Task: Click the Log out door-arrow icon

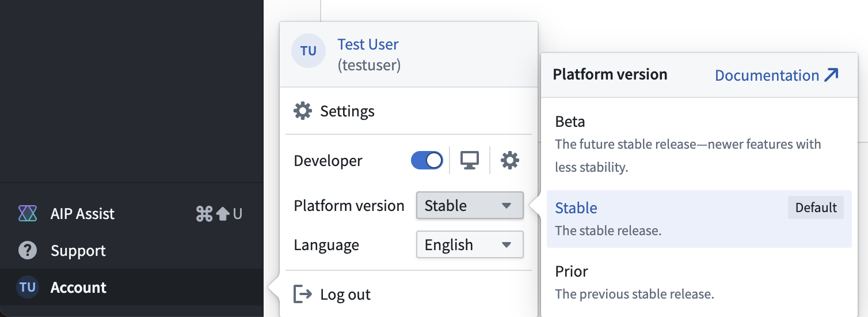Action: point(303,294)
